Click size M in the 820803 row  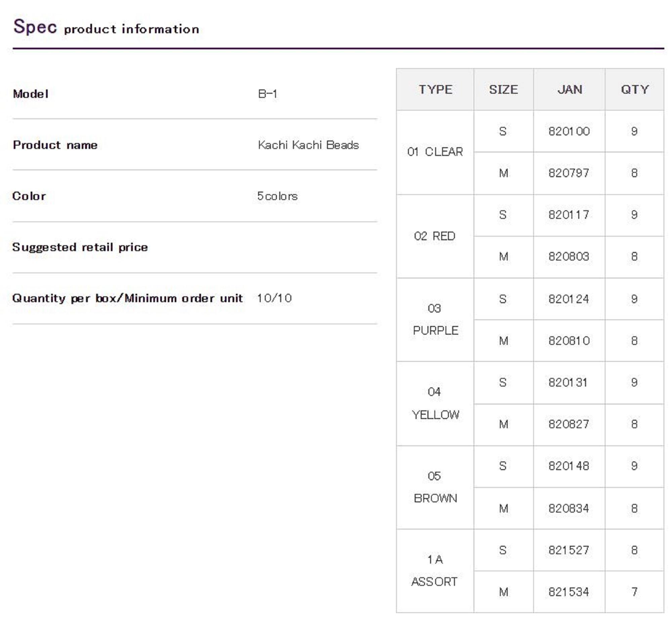[x=504, y=257]
